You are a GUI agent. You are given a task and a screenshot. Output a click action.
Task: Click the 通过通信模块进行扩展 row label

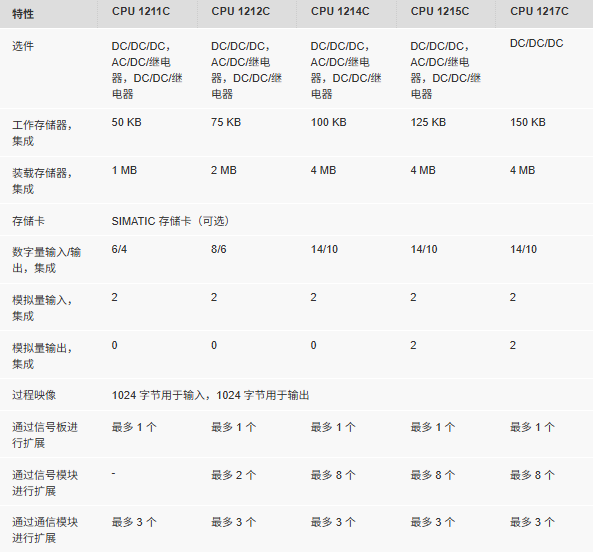[x=45, y=530]
